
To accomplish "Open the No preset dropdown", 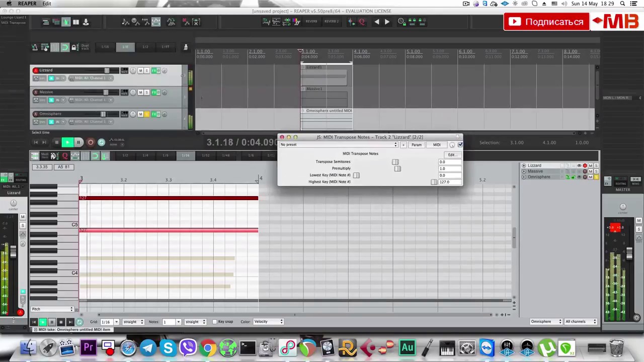I will point(339,145).
